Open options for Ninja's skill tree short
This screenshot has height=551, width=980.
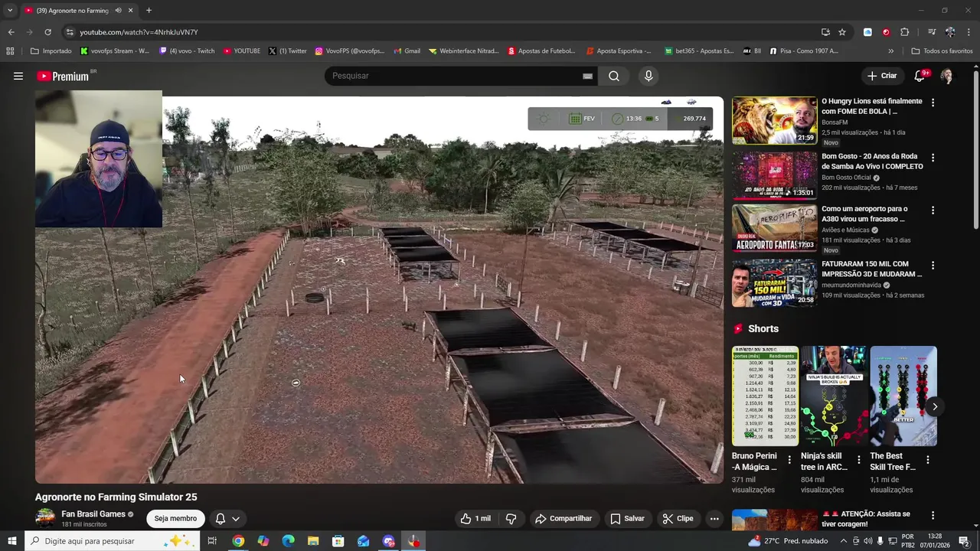coord(858,460)
